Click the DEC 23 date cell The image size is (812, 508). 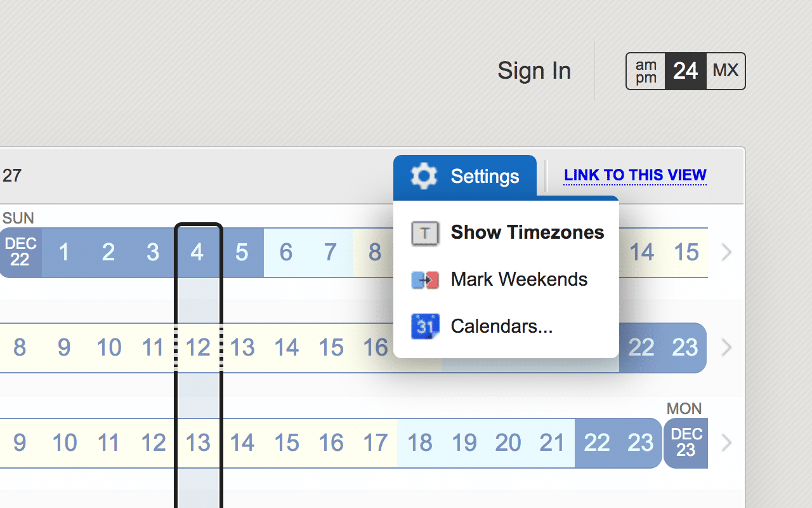[686, 443]
